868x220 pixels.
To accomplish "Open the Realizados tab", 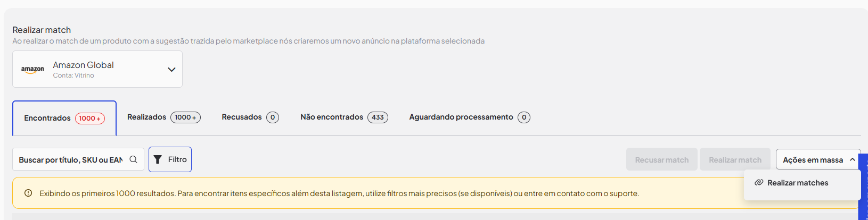I will click(x=163, y=117).
